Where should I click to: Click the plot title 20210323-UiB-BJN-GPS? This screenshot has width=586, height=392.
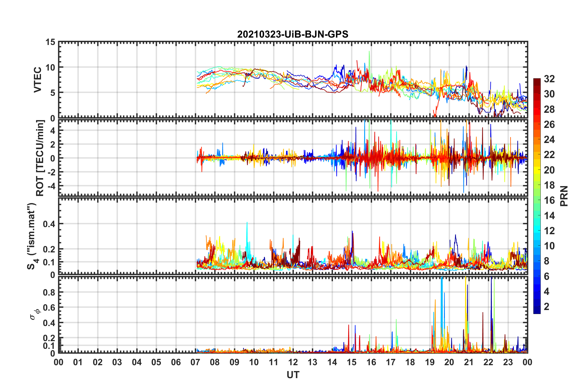click(x=293, y=34)
